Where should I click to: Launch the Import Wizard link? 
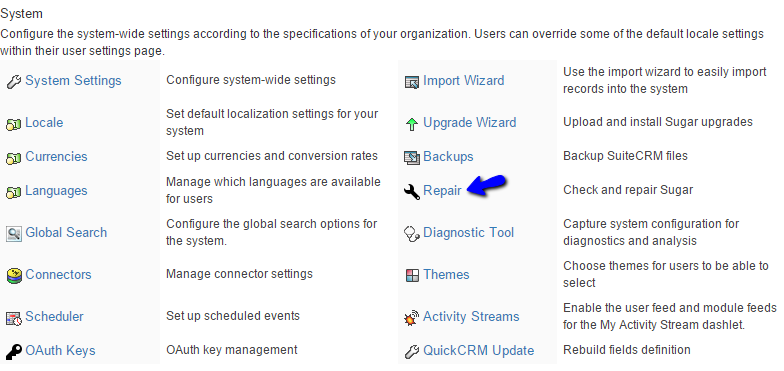(x=464, y=80)
